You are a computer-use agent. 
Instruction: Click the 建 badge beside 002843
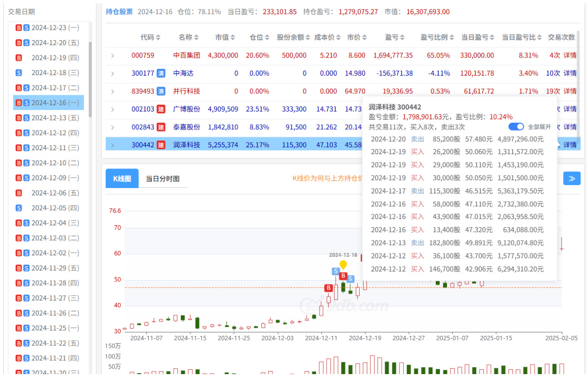click(x=161, y=127)
